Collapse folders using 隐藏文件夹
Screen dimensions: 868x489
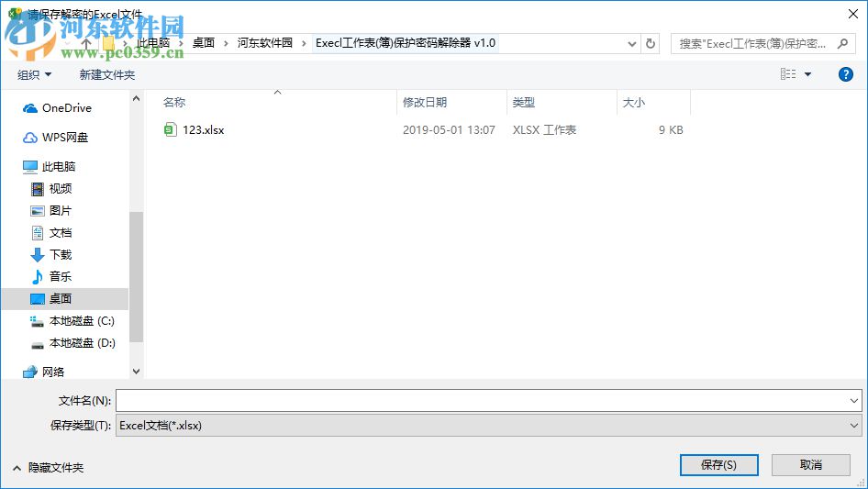(x=49, y=468)
